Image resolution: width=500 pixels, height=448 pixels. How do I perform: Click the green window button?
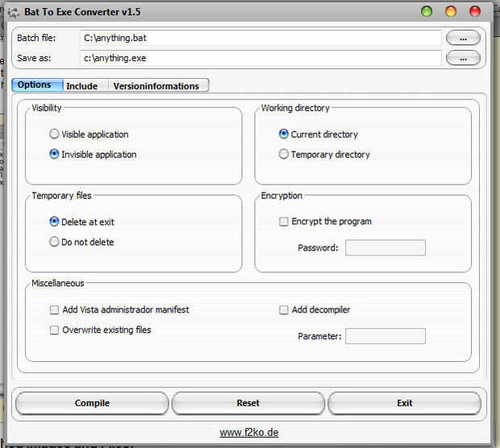[x=427, y=11]
